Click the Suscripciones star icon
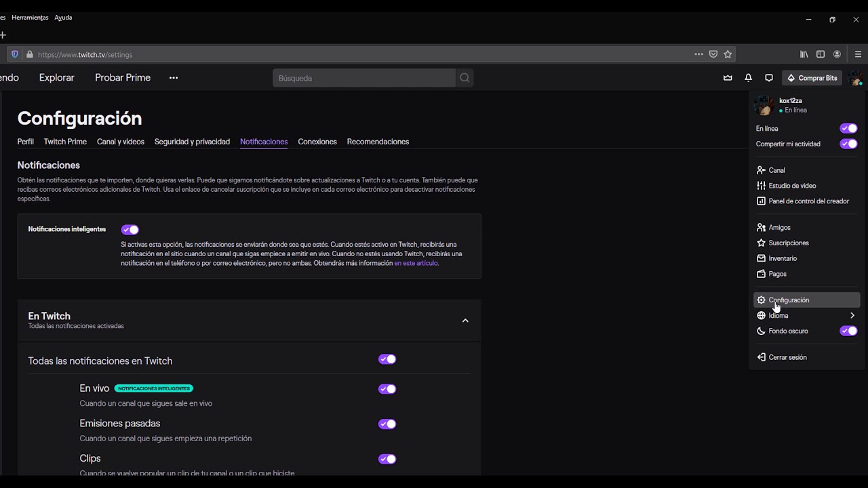This screenshot has height=488, width=868. [761, 243]
